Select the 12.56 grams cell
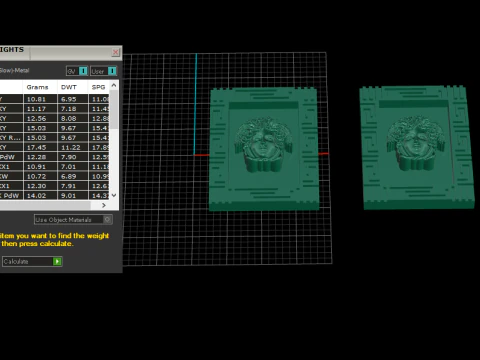The width and height of the screenshot is (480, 360). click(40, 118)
